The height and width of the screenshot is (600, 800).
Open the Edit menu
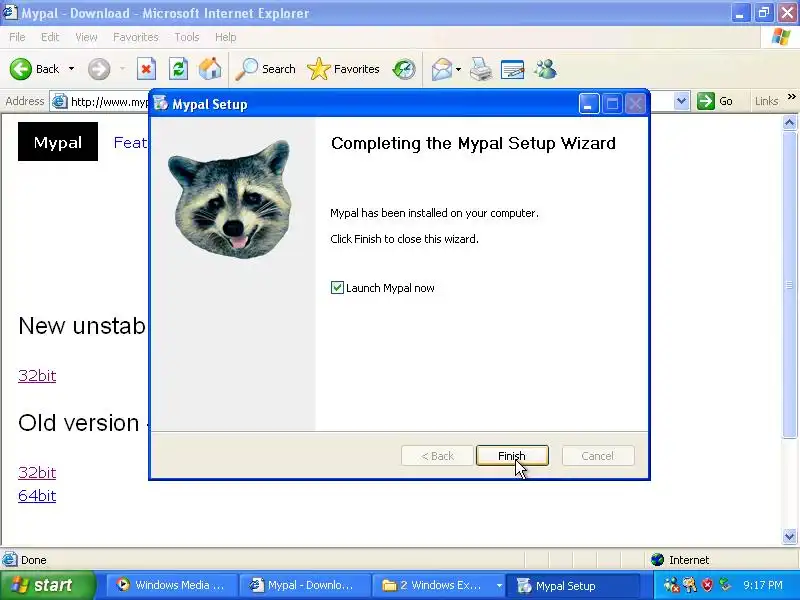50,37
